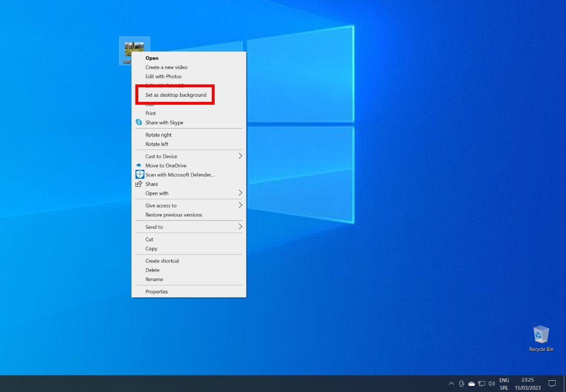
Task: Open the OneDrive cloud tray icon
Action: click(x=471, y=384)
